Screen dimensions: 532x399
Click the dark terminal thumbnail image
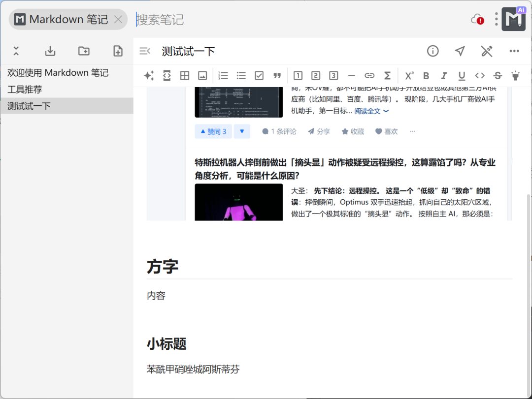(238, 102)
